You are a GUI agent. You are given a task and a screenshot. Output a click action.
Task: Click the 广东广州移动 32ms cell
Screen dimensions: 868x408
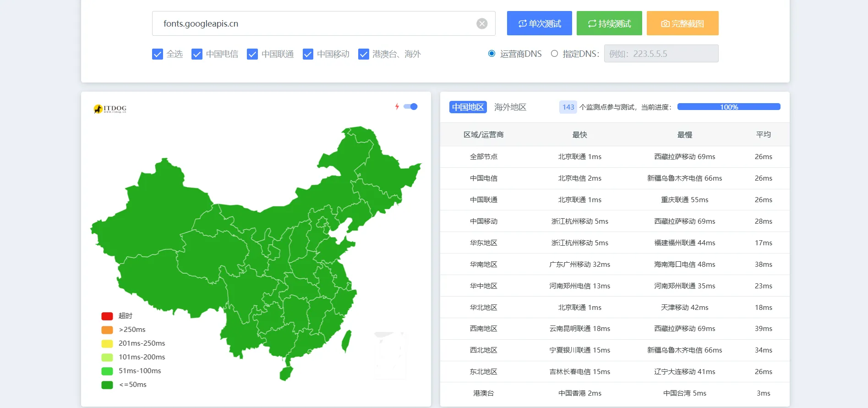pos(580,265)
